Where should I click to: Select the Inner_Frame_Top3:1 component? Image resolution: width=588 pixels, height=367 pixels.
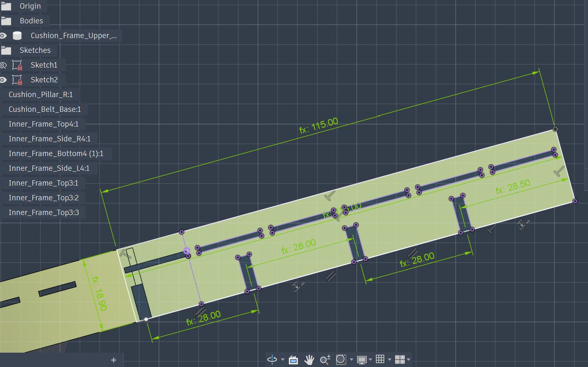[44, 183]
